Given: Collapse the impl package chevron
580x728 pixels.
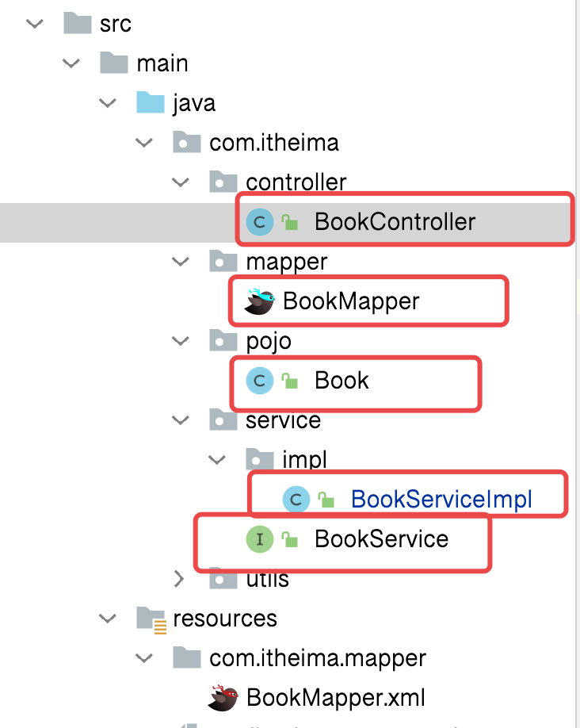Looking at the screenshot, I should [x=216, y=460].
